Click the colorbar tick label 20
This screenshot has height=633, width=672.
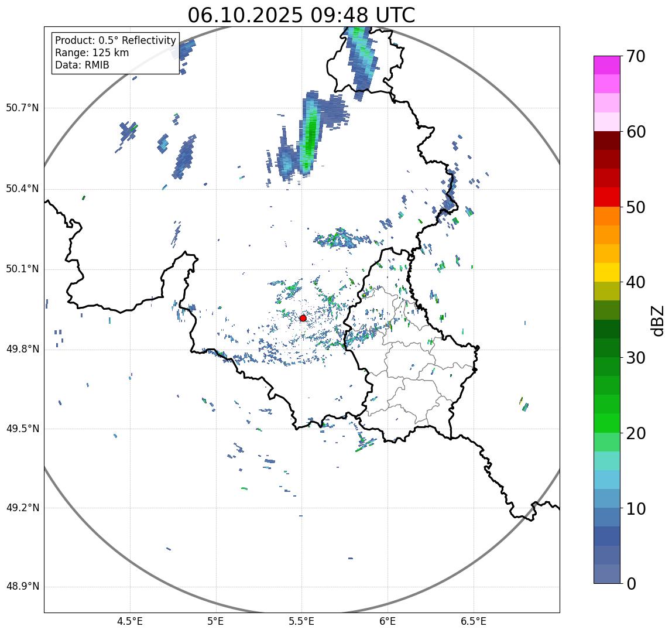[636, 433]
